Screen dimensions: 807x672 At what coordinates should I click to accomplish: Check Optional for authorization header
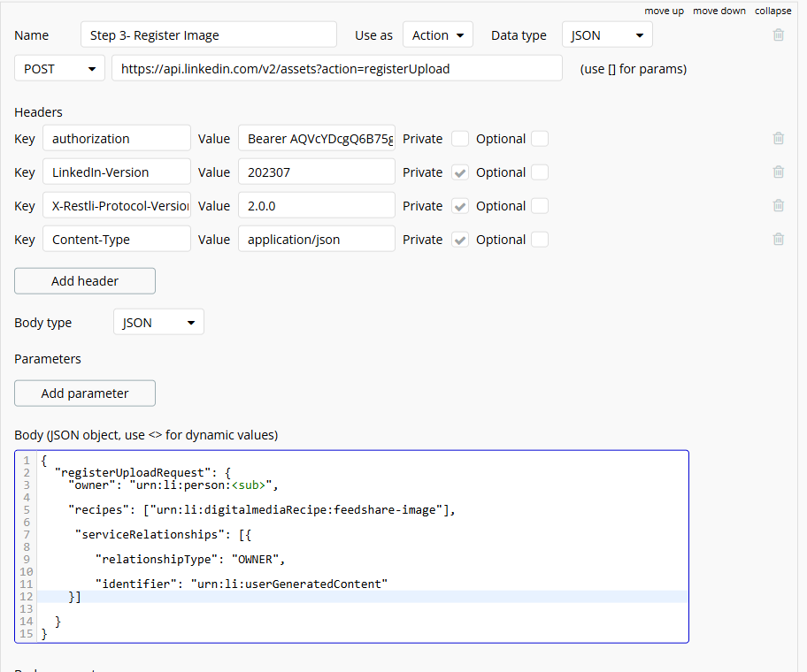click(540, 139)
